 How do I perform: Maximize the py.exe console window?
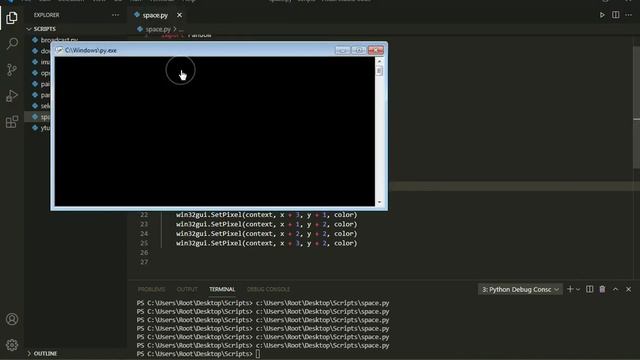tap(359, 50)
